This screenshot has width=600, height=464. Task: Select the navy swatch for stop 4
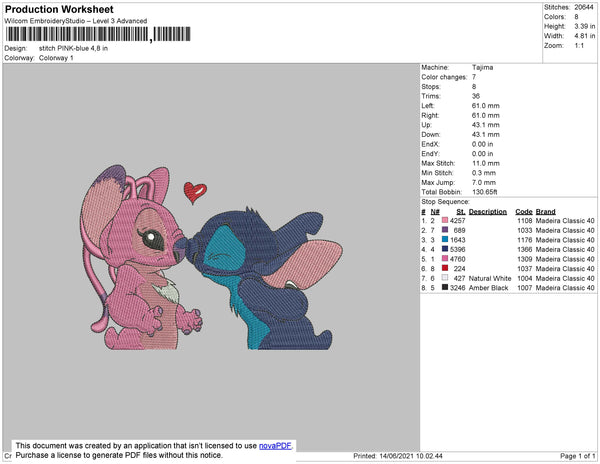445,249
